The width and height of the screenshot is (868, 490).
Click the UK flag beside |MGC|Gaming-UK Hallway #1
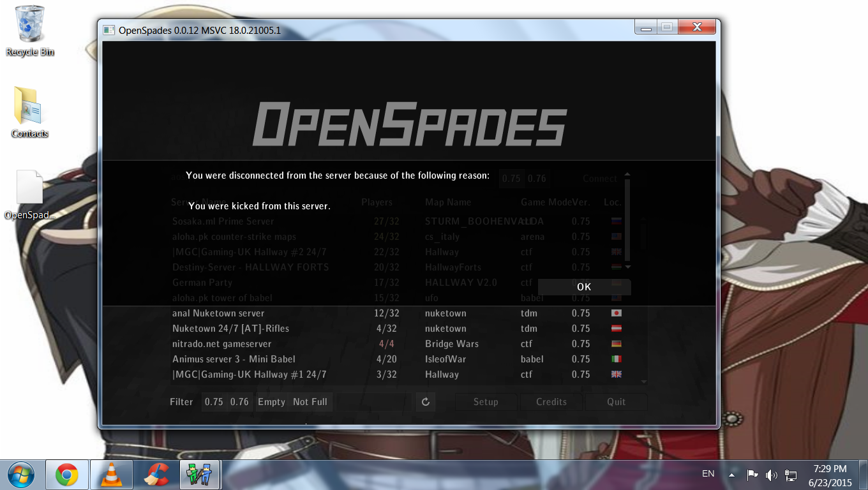(x=616, y=375)
